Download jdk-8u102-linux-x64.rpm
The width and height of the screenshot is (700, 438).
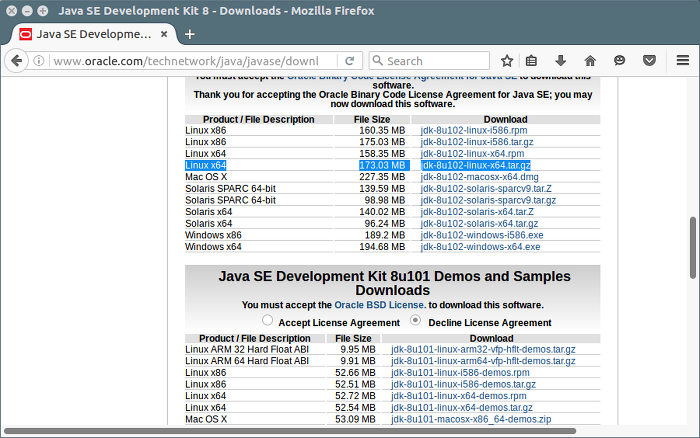tap(472, 154)
